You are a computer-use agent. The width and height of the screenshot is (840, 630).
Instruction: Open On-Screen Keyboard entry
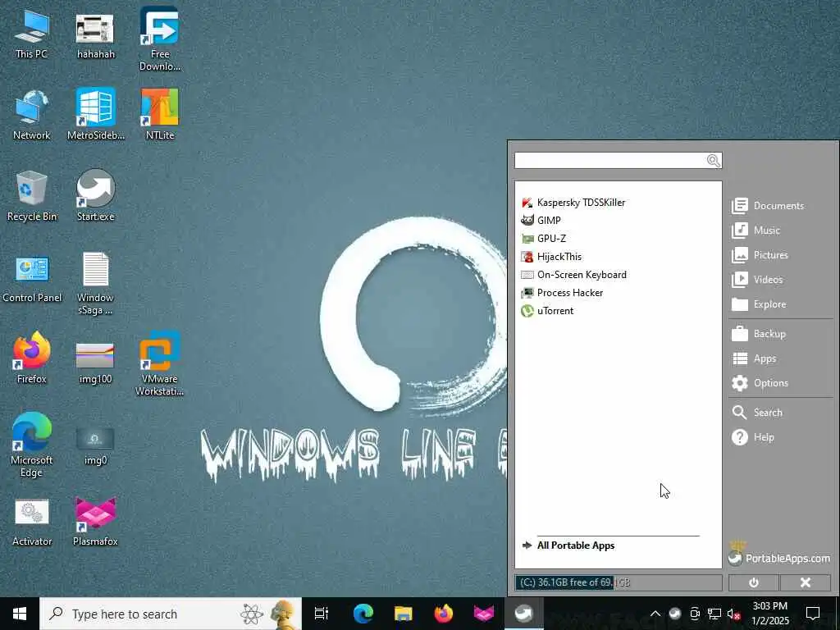(573, 275)
